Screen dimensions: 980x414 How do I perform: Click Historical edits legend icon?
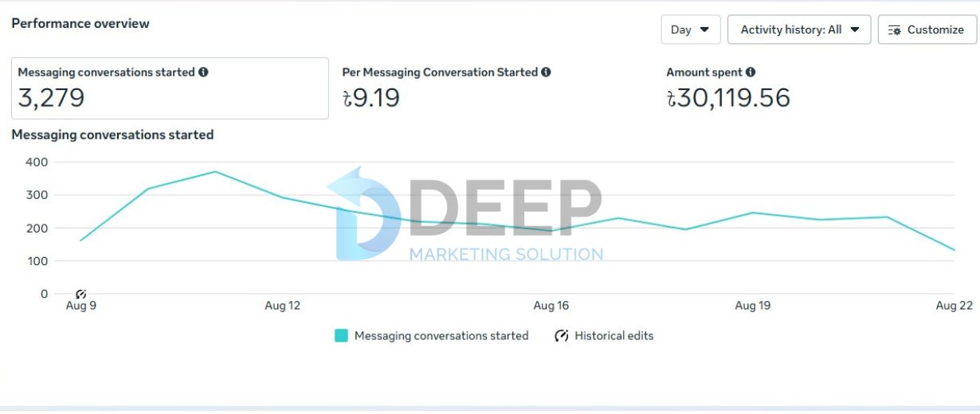(x=562, y=336)
